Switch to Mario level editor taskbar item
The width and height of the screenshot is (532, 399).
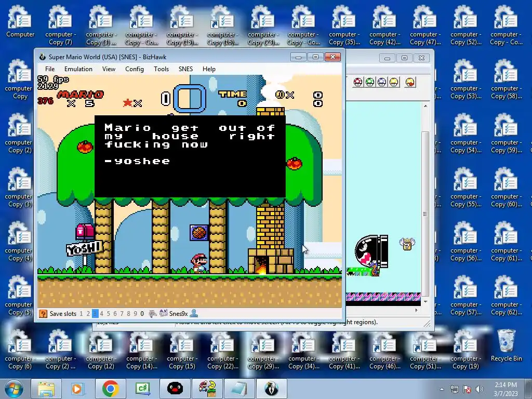[207, 389]
